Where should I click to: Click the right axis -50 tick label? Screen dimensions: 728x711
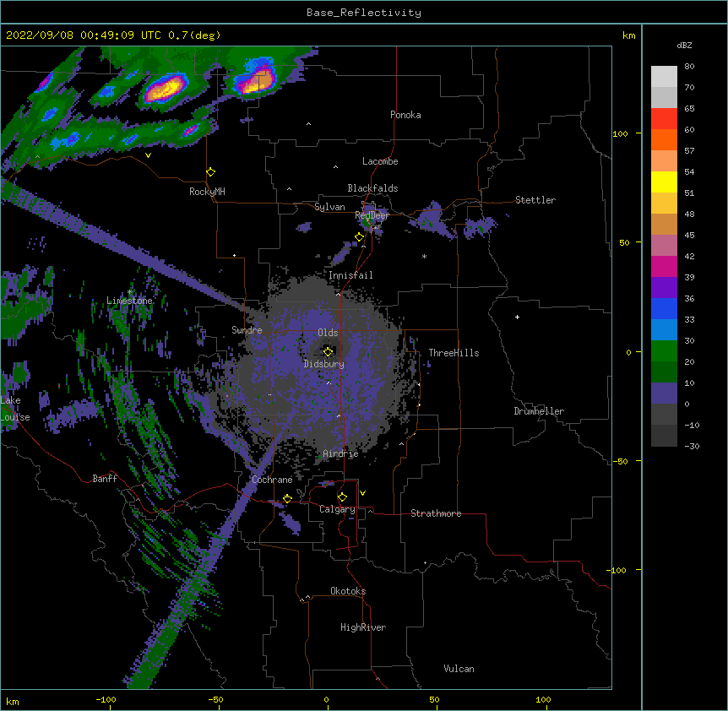tap(620, 461)
